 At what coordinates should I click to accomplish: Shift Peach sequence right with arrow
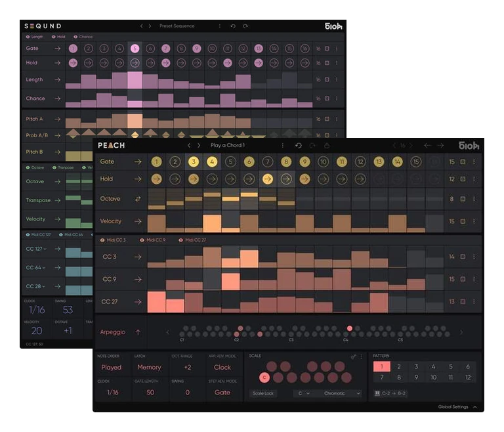tap(440, 146)
